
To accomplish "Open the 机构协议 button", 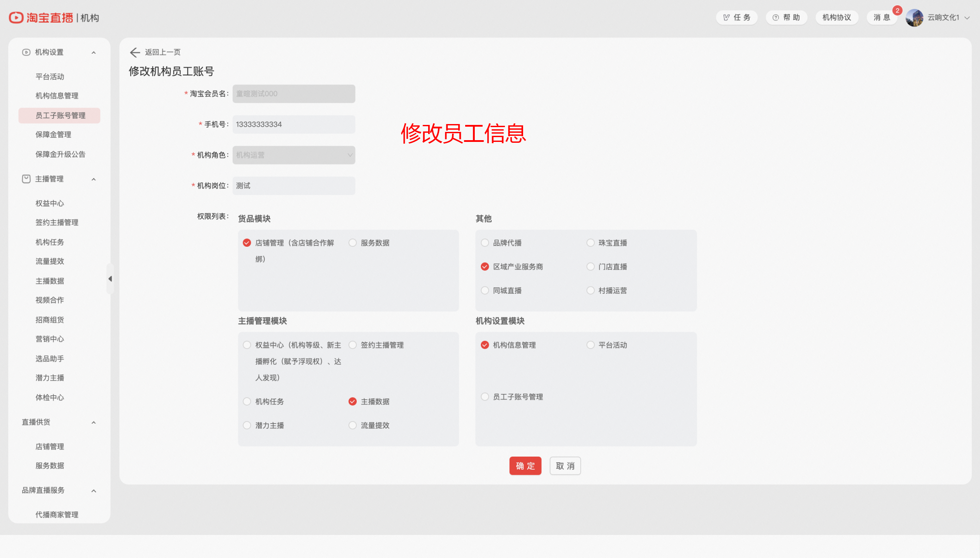I will point(837,17).
